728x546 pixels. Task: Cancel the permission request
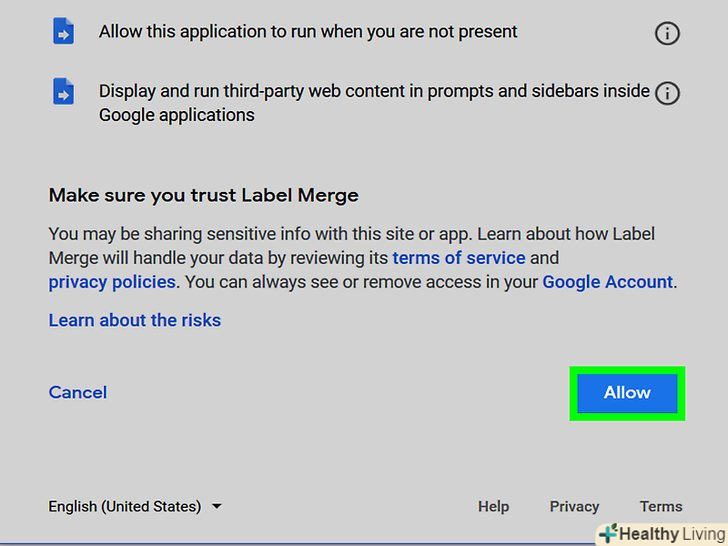[x=78, y=392]
